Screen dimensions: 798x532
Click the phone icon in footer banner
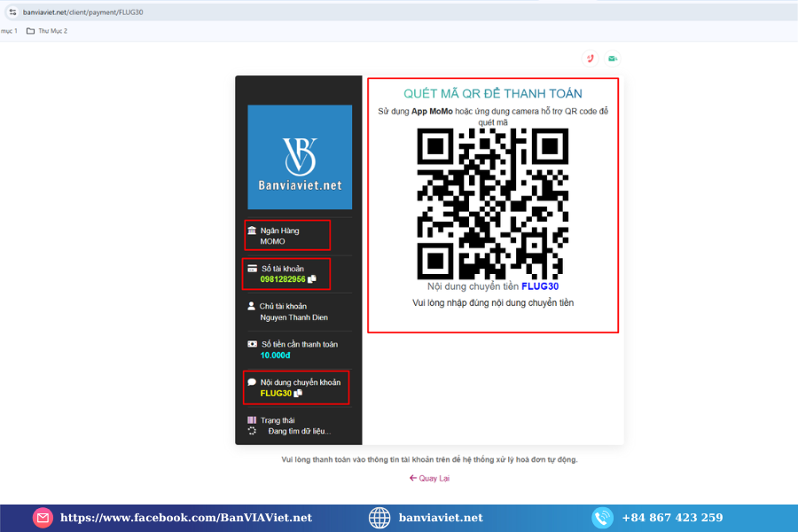602,518
